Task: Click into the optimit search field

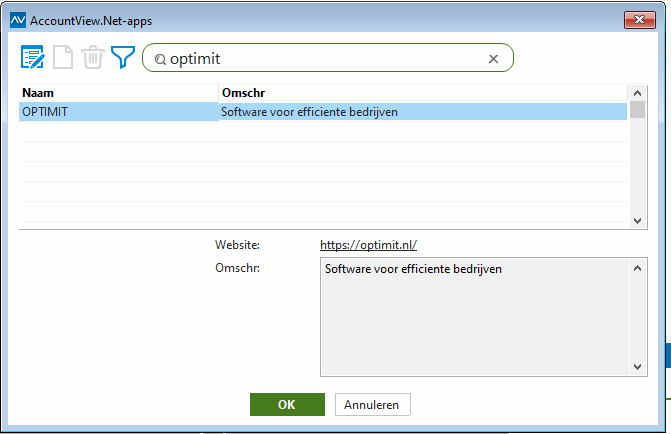Action: pyautogui.click(x=328, y=58)
